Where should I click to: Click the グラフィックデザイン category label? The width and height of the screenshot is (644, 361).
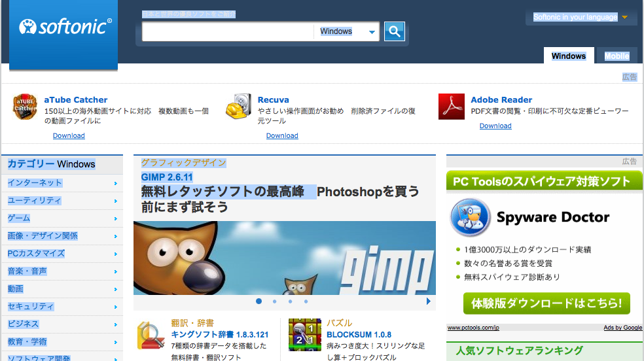tap(184, 163)
